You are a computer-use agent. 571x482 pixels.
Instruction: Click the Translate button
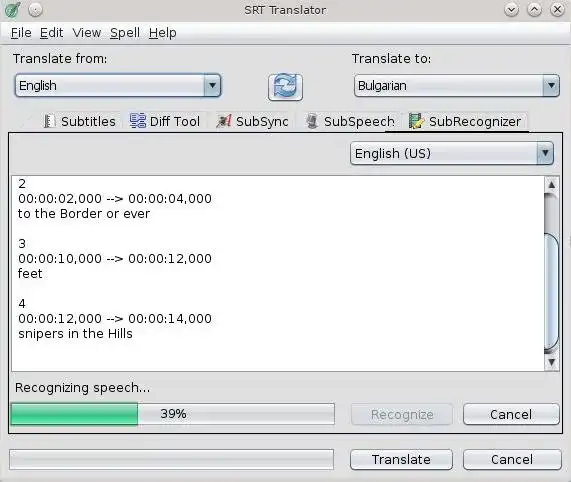click(401, 459)
